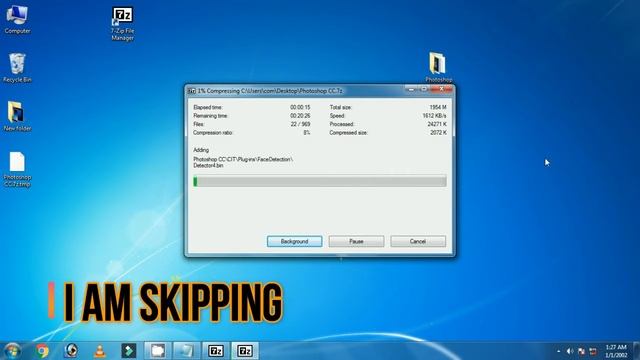Select the Photoshop CC.7z.tmp file icon
The width and height of the screenshot is (640, 360).
[x=17, y=169]
